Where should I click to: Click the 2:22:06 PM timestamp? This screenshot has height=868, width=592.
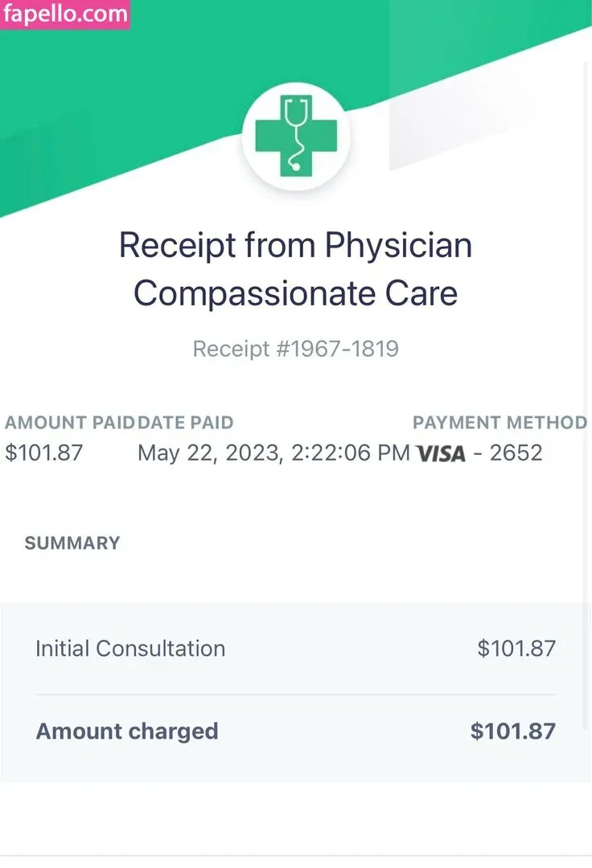[x=350, y=452]
